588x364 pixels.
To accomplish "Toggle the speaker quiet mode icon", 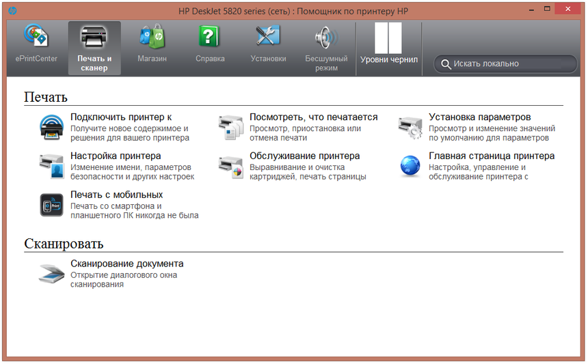I will [326, 38].
